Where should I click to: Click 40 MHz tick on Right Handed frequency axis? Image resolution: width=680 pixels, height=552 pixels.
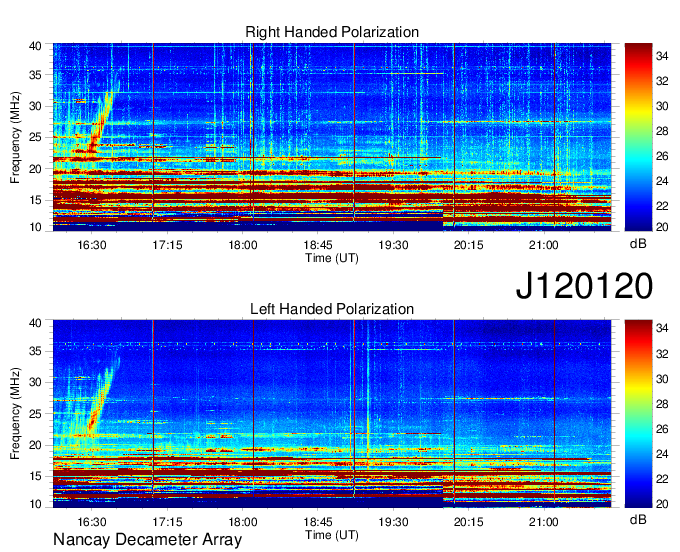pyautogui.click(x=35, y=46)
